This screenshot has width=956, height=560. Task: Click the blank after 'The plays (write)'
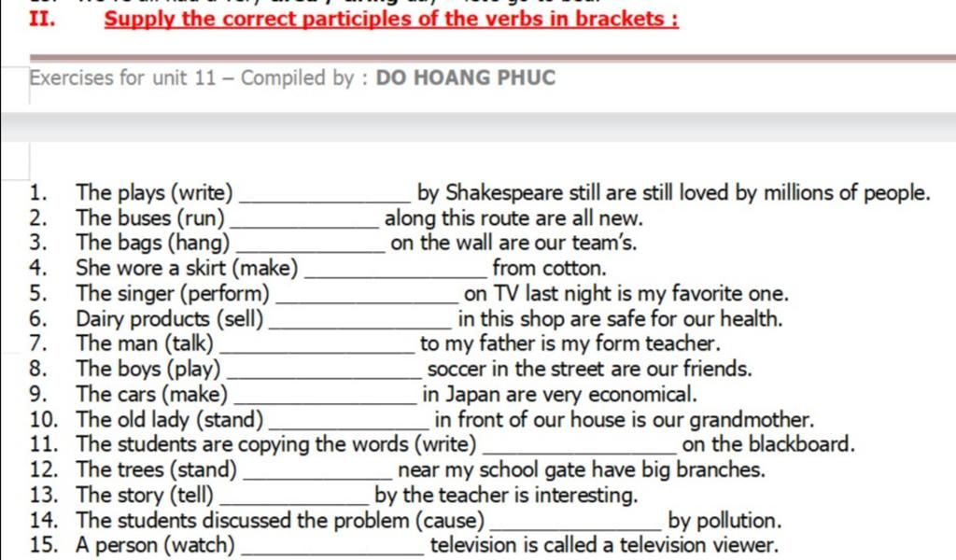(x=326, y=195)
